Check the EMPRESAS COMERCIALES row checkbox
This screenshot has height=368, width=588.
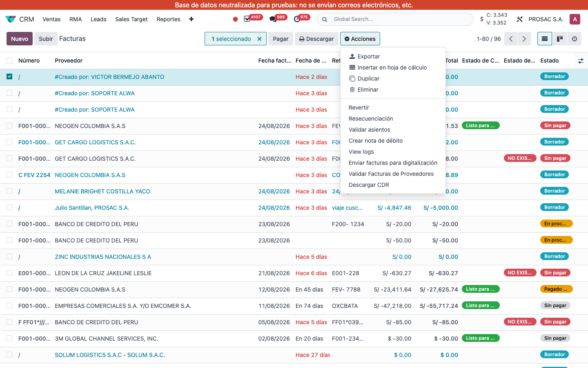(x=9, y=305)
